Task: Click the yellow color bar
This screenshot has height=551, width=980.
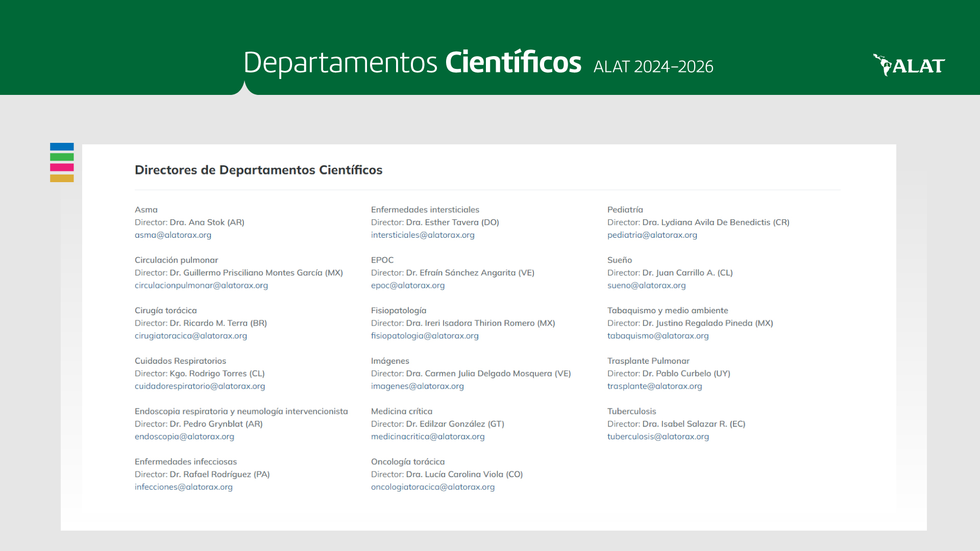Action: (62, 178)
